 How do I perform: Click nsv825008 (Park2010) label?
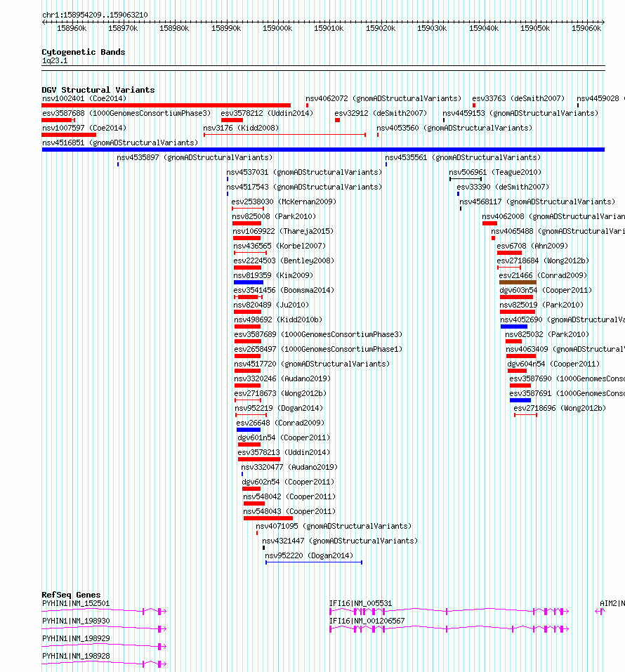[274, 216]
